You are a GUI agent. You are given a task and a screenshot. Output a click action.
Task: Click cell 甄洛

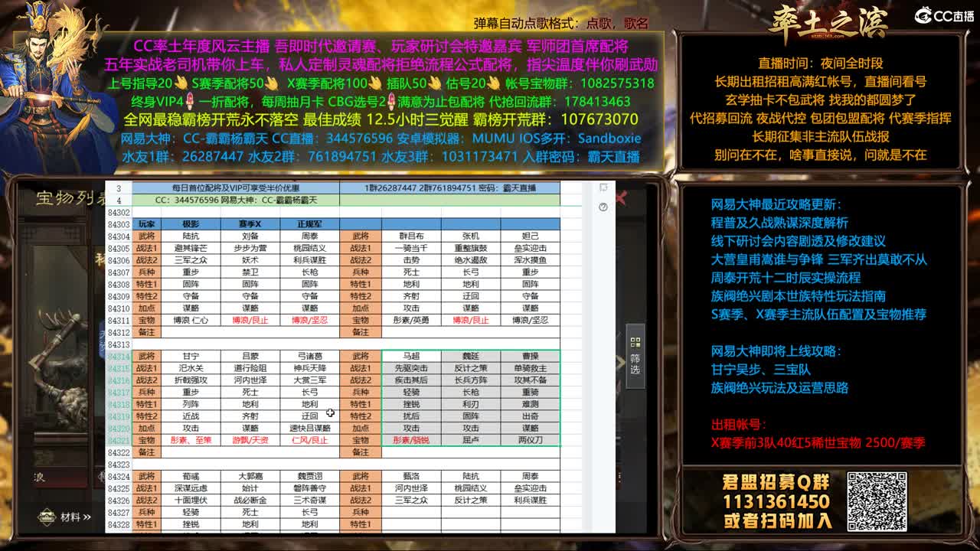(x=411, y=477)
